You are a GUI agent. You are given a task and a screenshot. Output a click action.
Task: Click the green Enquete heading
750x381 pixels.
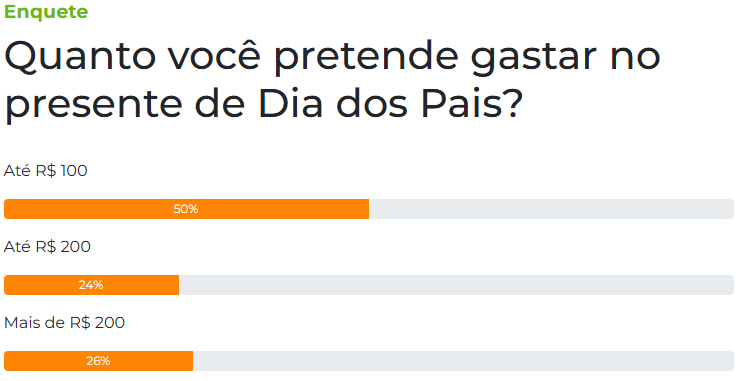pos(46,12)
